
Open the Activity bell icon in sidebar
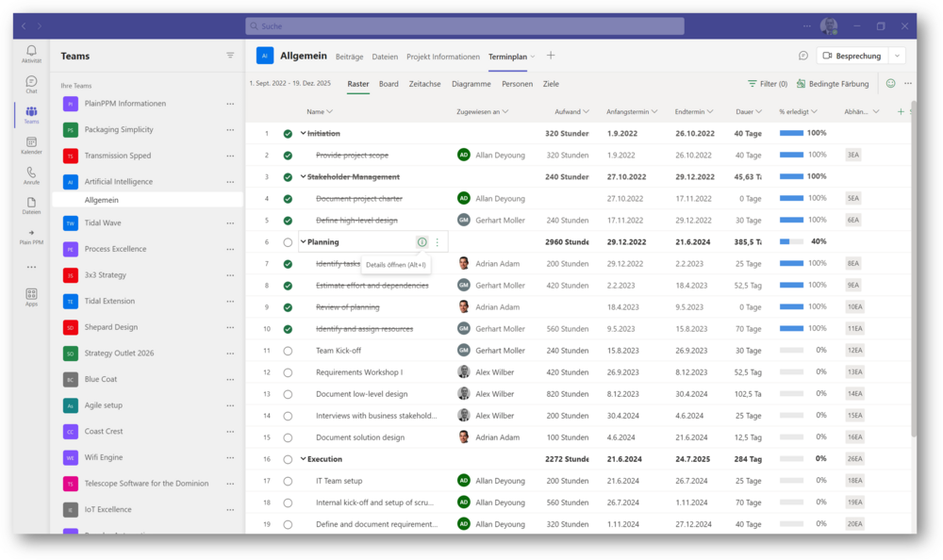tap(32, 51)
